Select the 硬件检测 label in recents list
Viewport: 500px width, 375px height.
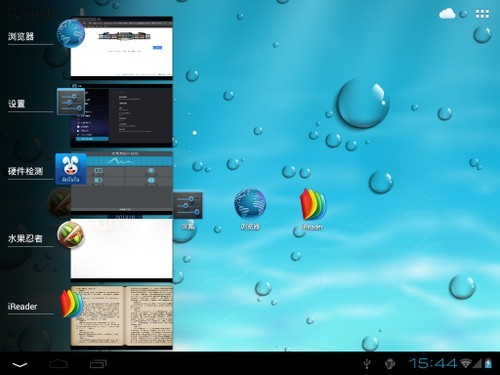25,171
